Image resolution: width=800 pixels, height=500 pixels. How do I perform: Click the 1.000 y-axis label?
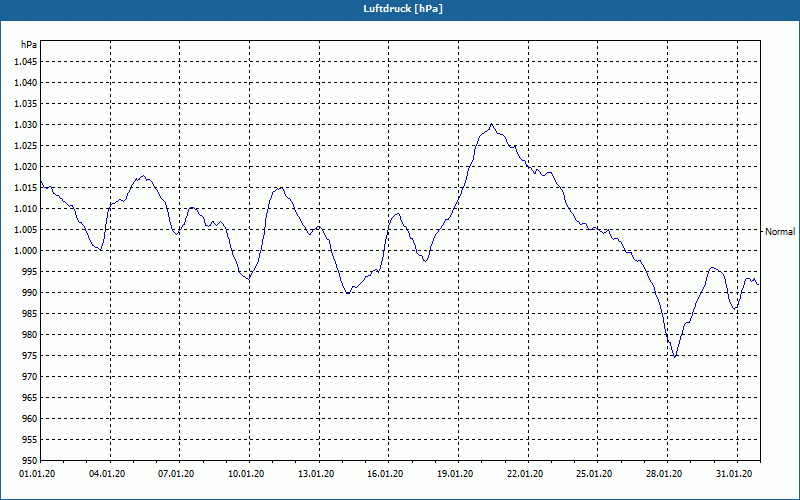click(x=26, y=251)
